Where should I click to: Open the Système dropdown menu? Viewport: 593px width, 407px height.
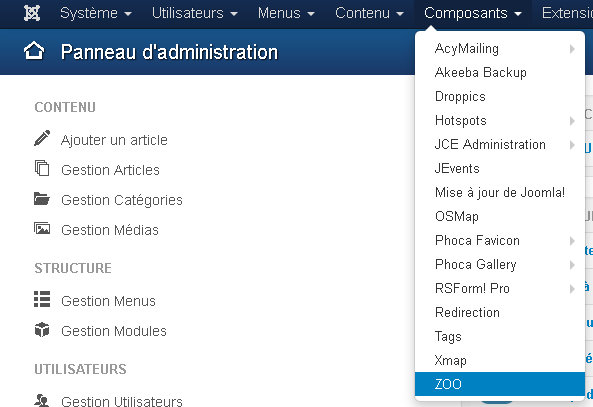coord(96,13)
